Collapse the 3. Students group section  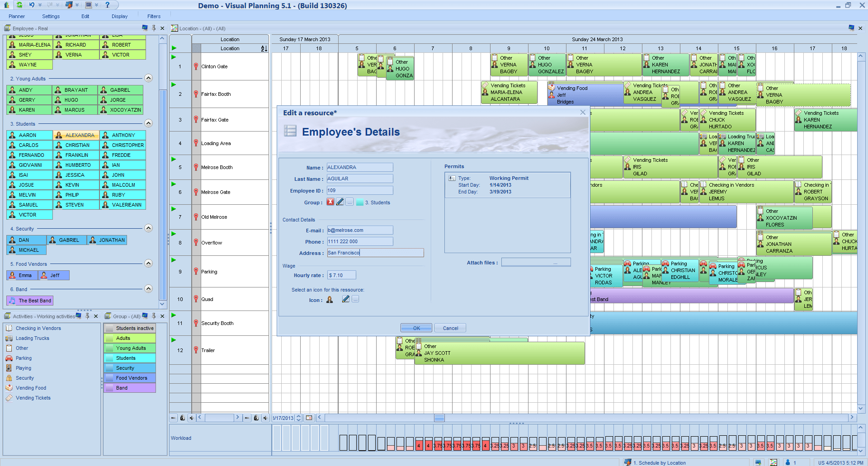(x=148, y=123)
